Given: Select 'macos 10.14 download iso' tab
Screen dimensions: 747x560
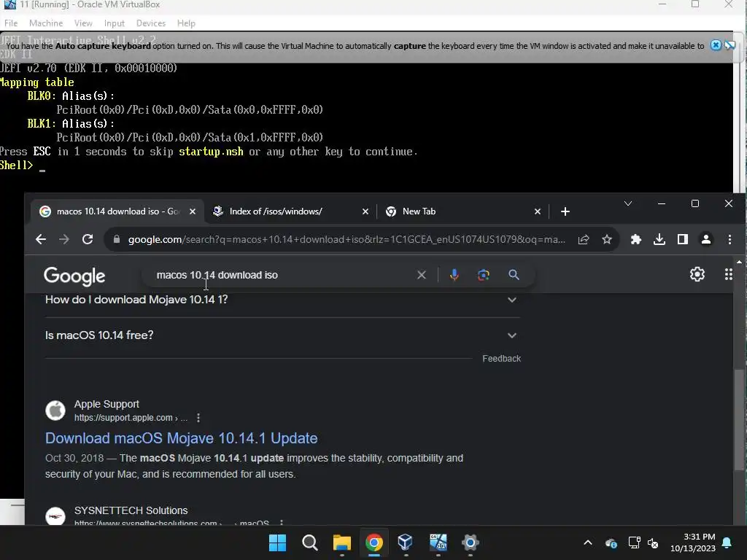Looking at the screenshot, I should 117,211.
